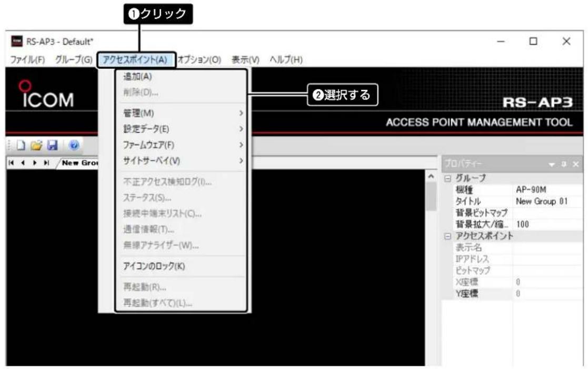
Task: Click the 背景ビットマップ value field
Action: (548, 213)
